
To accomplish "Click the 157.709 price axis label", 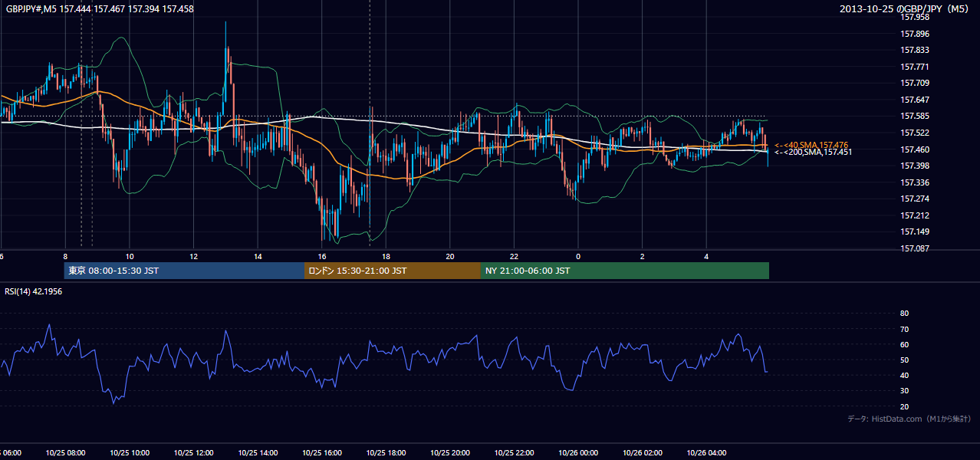I will pos(914,83).
